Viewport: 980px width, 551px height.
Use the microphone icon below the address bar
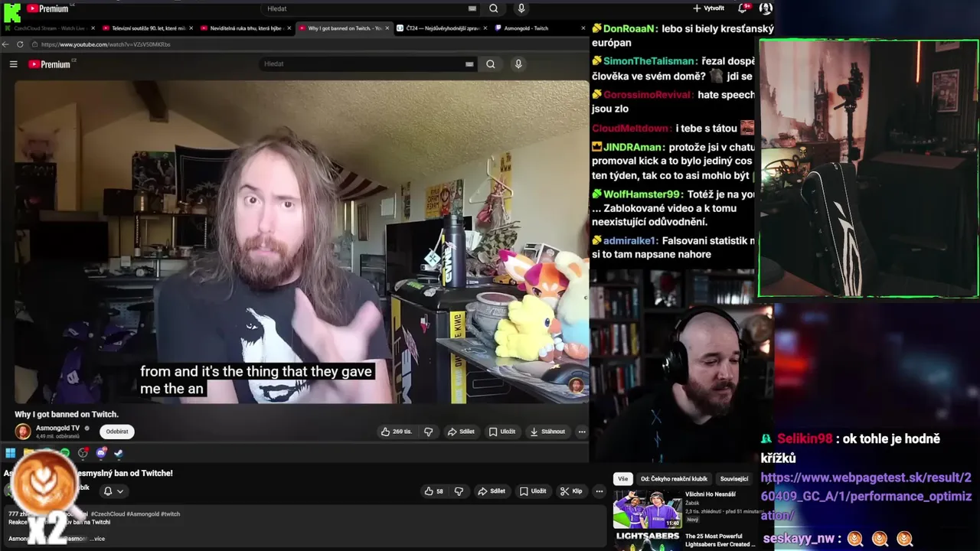(518, 64)
